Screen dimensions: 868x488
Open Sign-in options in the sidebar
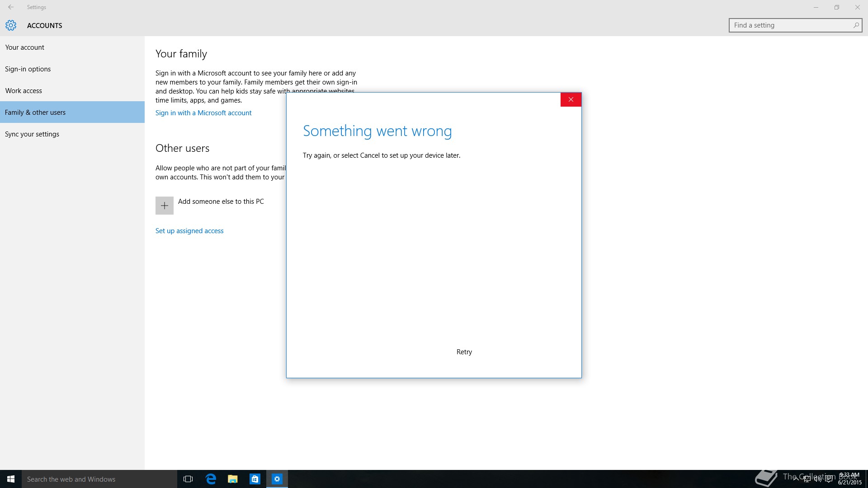[28, 69]
